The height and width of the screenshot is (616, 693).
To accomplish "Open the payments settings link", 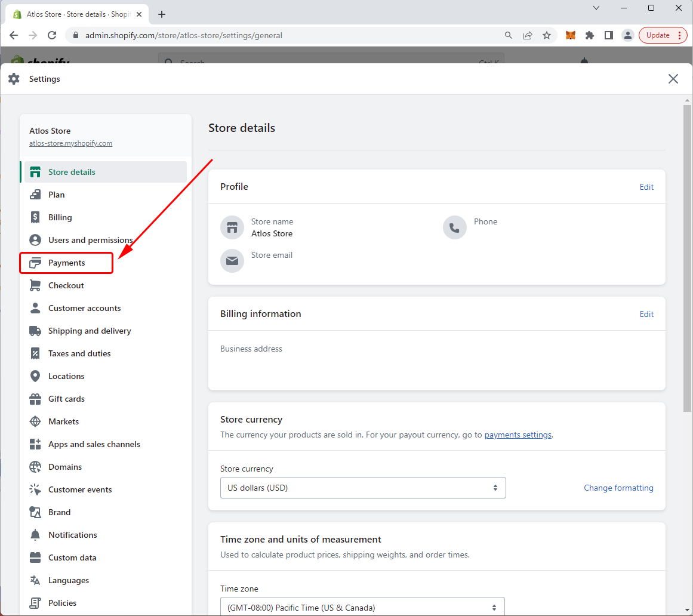I will pos(518,435).
